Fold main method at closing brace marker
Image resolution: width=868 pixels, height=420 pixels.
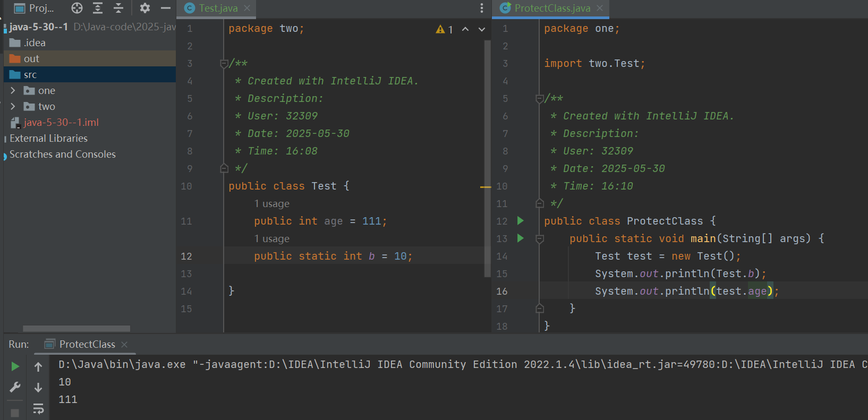540,308
